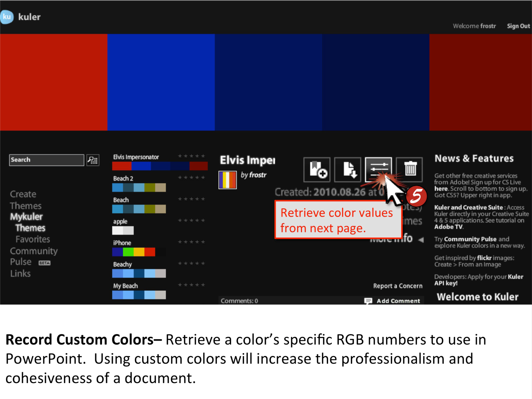The image size is (532, 399).
Task: Click the Comments: 0 label
Action: click(239, 301)
